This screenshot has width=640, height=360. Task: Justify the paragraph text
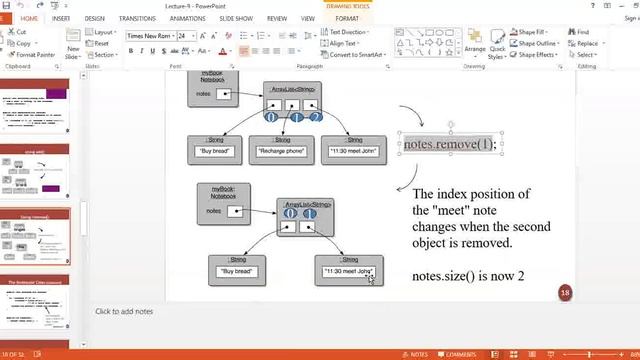[x=277, y=51]
